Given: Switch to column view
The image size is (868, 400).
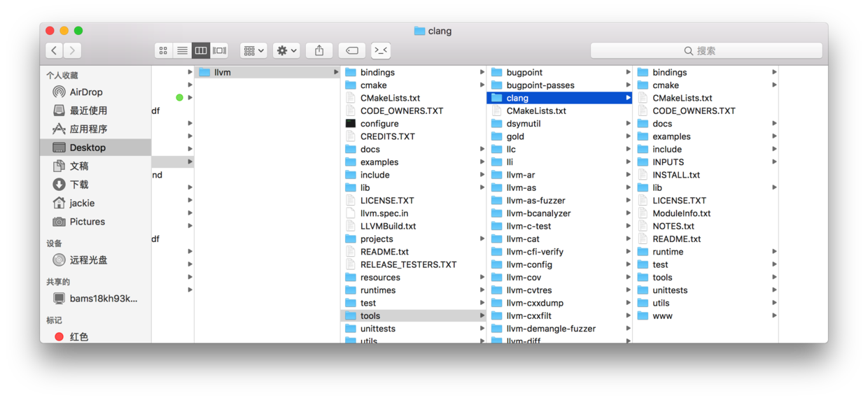Looking at the screenshot, I should (x=201, y=50).
